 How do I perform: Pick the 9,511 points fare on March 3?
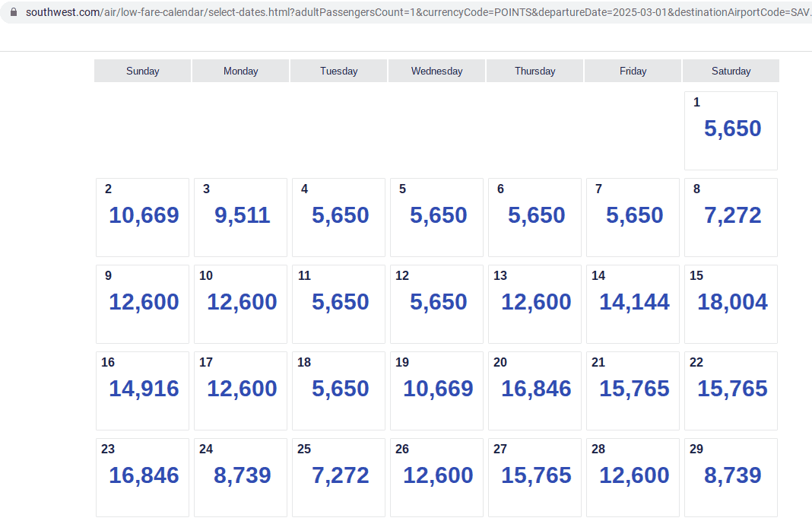pos(240,215)
